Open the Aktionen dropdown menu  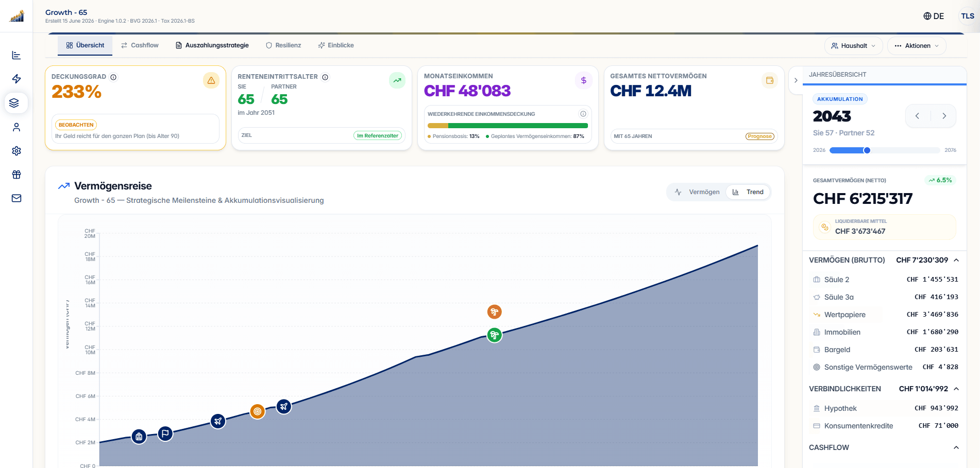pos(917,46)
